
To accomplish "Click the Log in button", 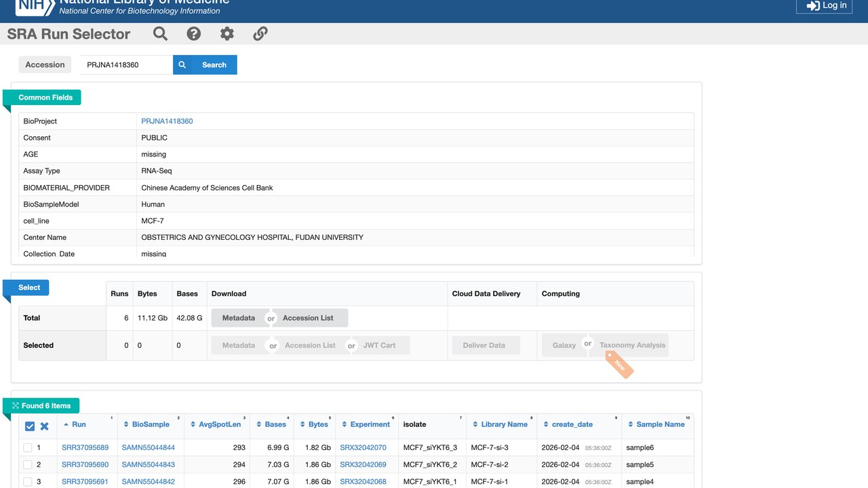I will [824, 6].
